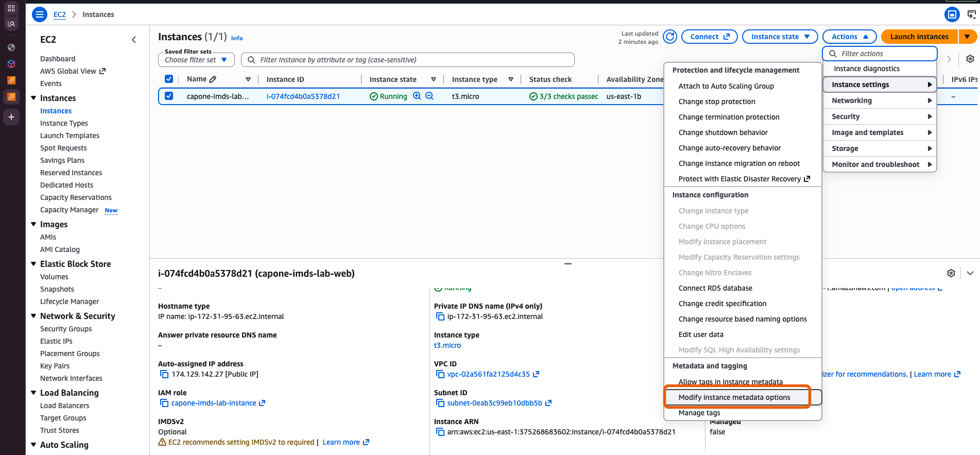Toggle the select-all instances checkbox

point(168,79)
